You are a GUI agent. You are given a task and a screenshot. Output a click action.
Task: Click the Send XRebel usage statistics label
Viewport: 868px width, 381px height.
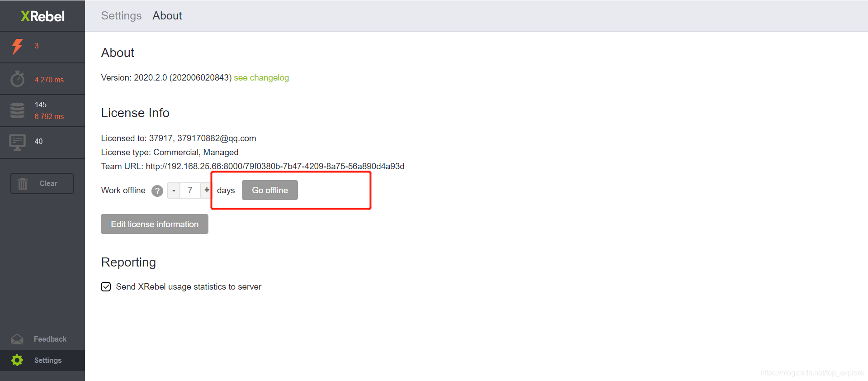pos(189,287)
